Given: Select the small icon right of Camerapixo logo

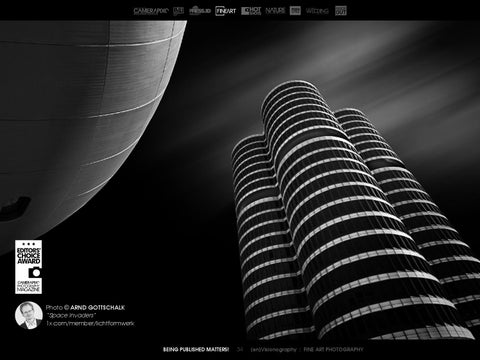Looking at the screenshot, I should 179,11.
